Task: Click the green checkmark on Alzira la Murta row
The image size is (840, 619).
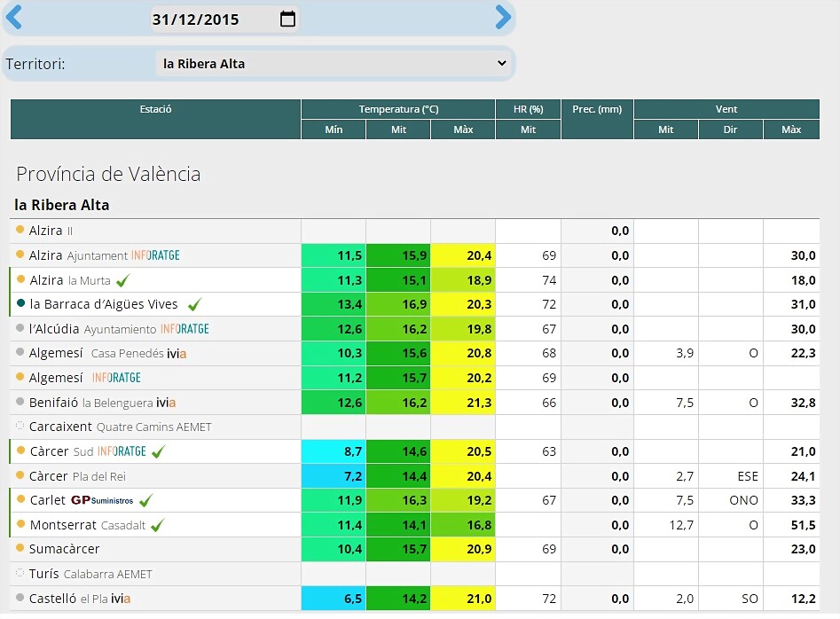Action: point(122,279)
